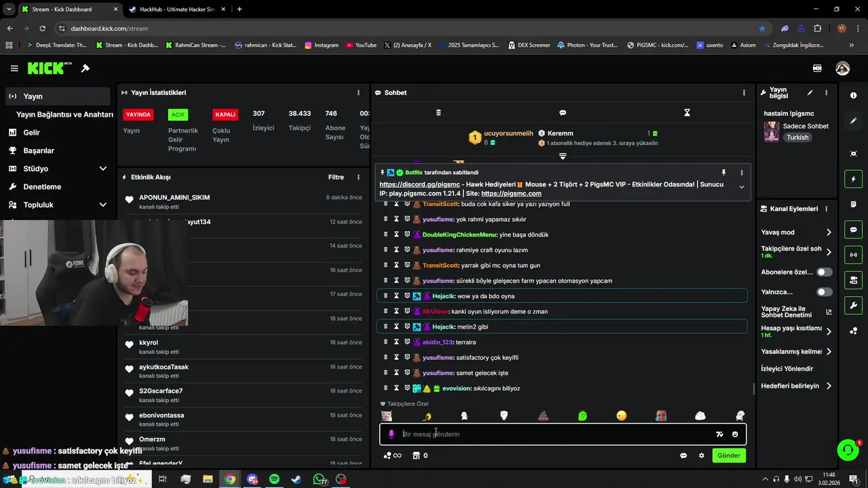868x488 pixels.
Task: Open Yayın Bağlantısı ve Anahtarı page
Action: pos(64,115)
